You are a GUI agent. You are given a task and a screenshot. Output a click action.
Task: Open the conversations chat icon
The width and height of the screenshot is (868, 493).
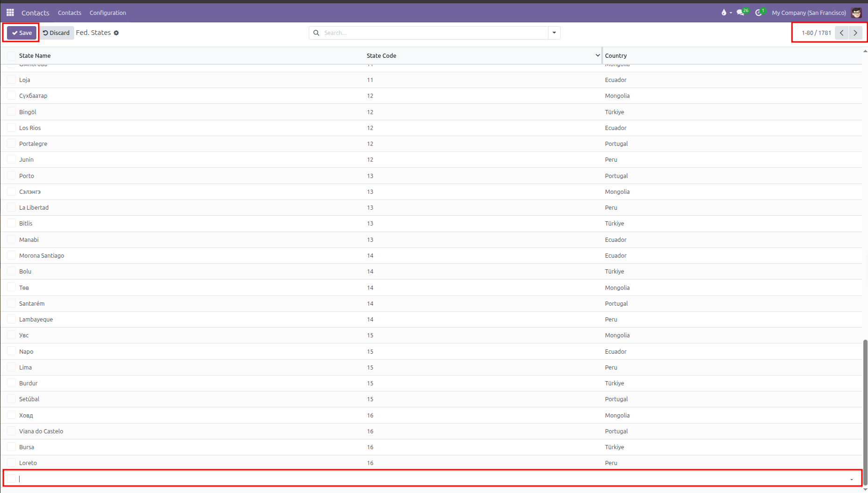click(741, 13)
